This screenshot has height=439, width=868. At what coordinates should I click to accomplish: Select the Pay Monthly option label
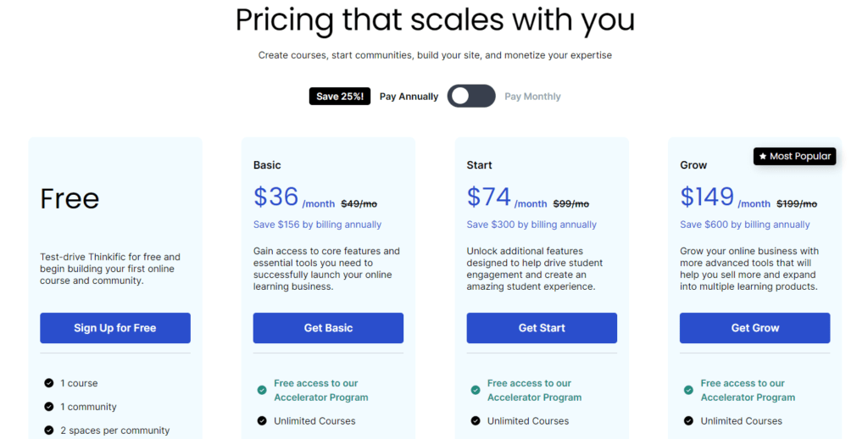pyautogui.click(x=532, y=97)
